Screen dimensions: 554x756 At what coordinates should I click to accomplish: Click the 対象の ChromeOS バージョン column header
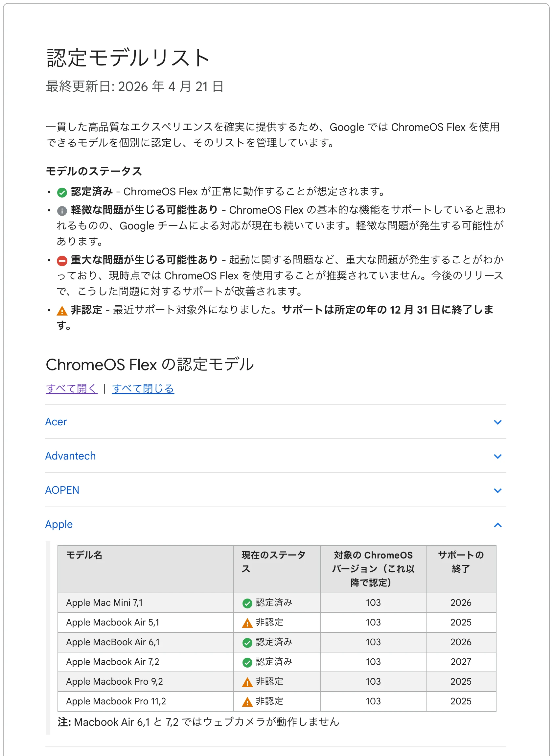(x=373, y=570)
